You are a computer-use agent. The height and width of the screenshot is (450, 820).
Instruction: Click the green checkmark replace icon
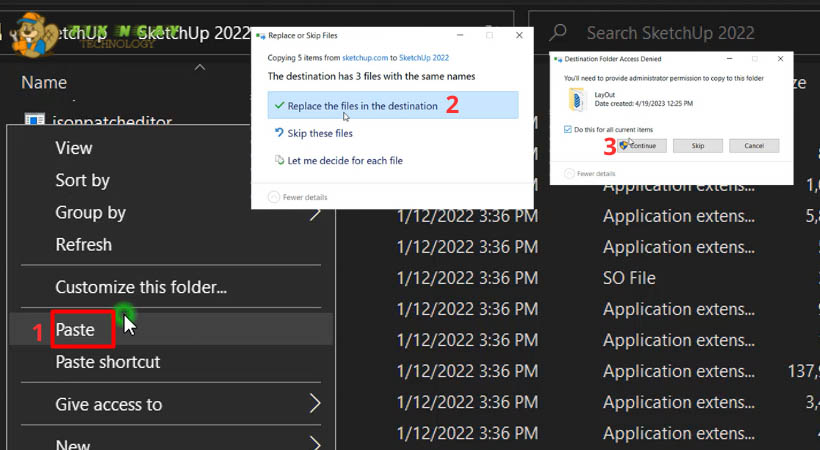[x=277, y=106]
